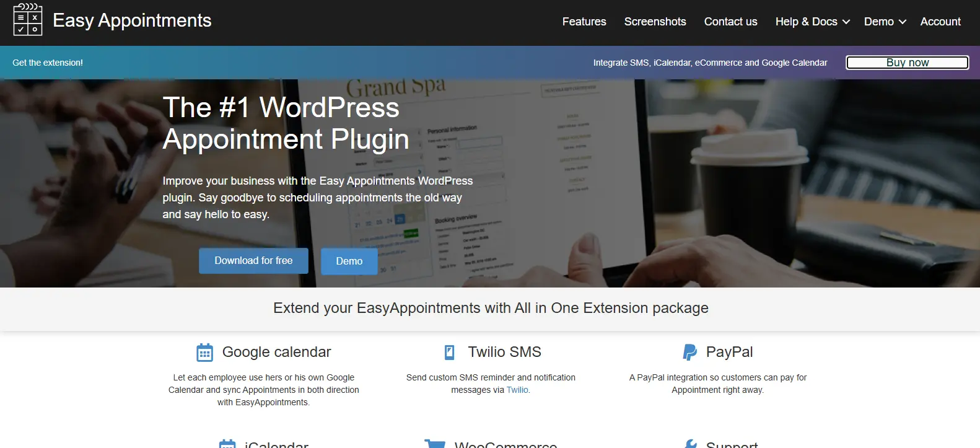This screenshot has width=980, height=448.
Task: Click the Google calendar icon
Action: (x=204, y=352)
